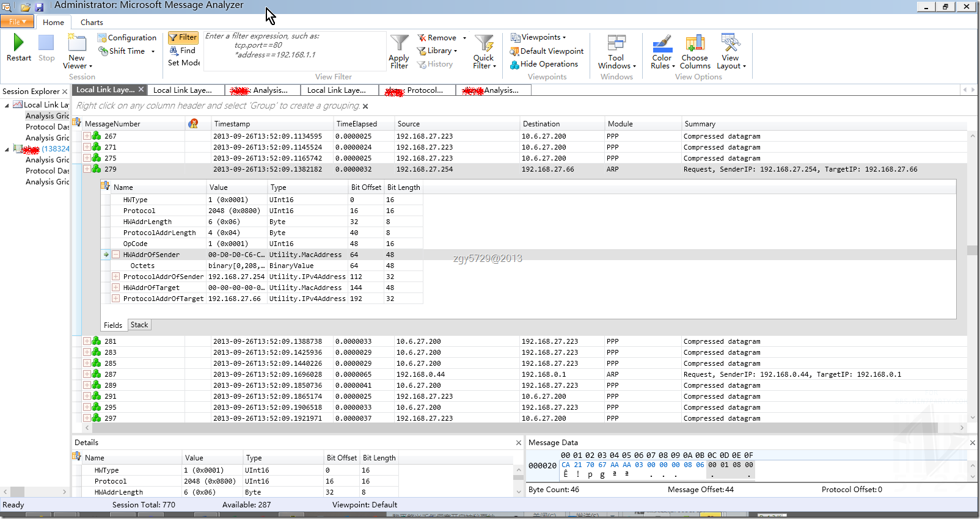
Task: Select Protocol Das under Local Link La
Action: pyautogui.click(x=47, y=127)
